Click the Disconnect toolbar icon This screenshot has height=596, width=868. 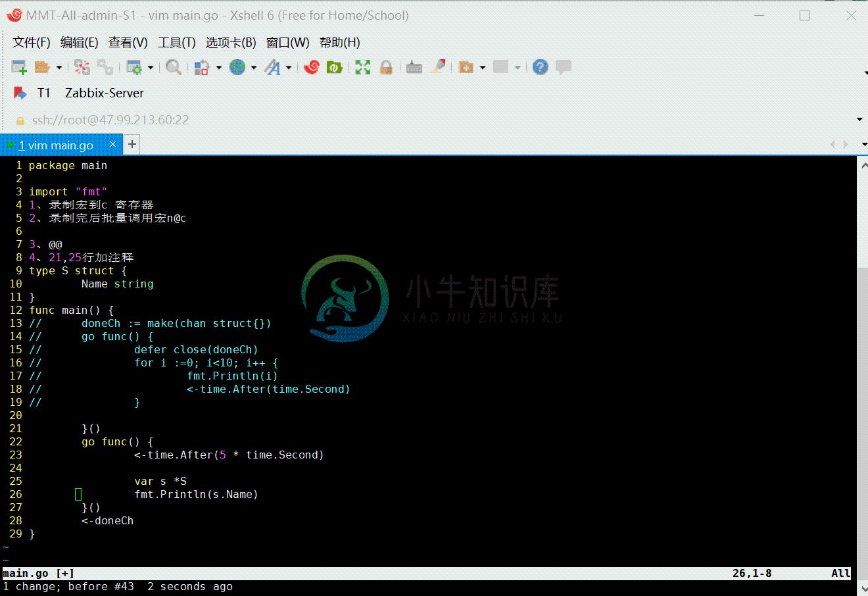click(82, 67)
